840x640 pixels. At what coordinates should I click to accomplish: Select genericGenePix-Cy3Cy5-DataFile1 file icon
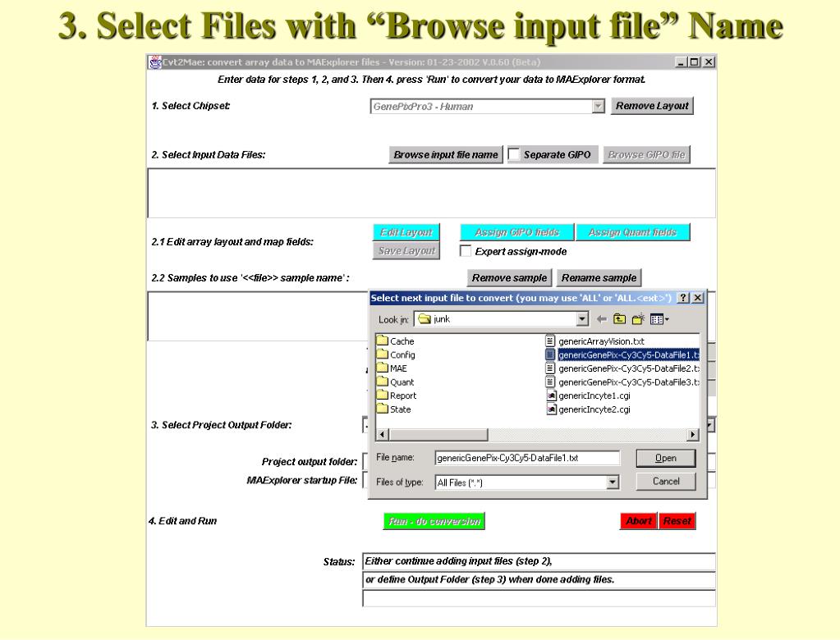tap(550, 354)
